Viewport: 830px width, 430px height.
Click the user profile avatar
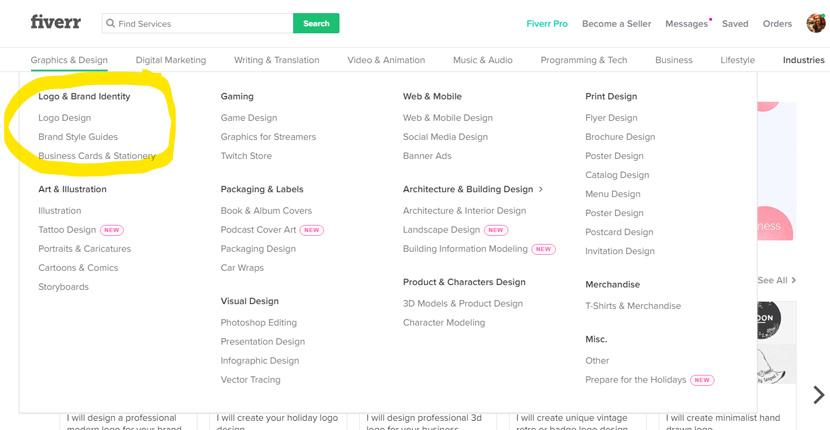point(816,23)
